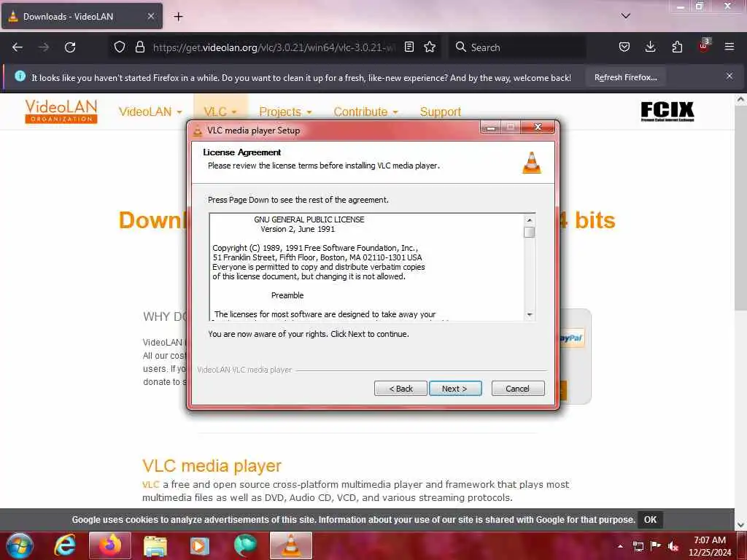Image resolution: width=747 pixels, height=560 pixels.
Task: Expand the VideoLAN navigation menu
Action: [x=150, y=112]
